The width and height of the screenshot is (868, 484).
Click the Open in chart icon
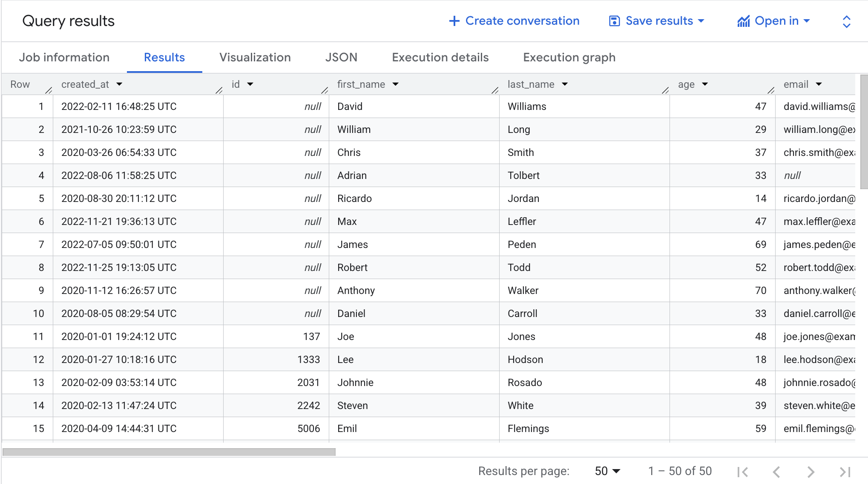click(x=743, y=21)
